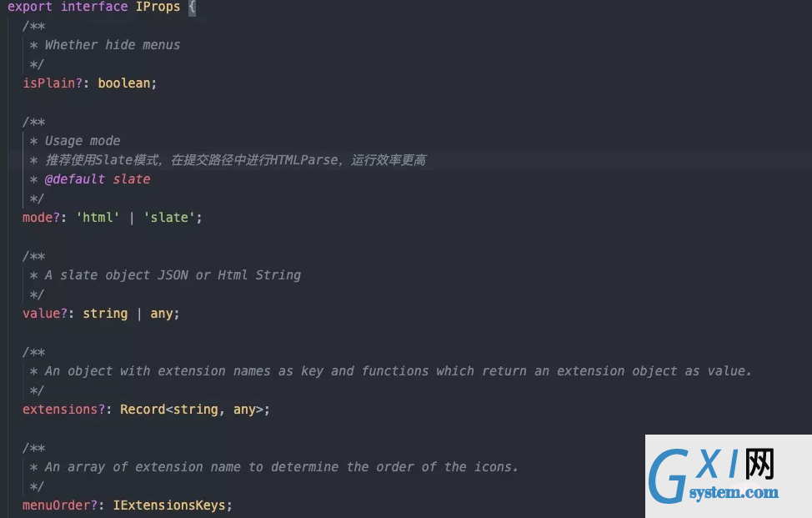
Task: Click the 'string' type of value property
Action: (x=105, y=314)
